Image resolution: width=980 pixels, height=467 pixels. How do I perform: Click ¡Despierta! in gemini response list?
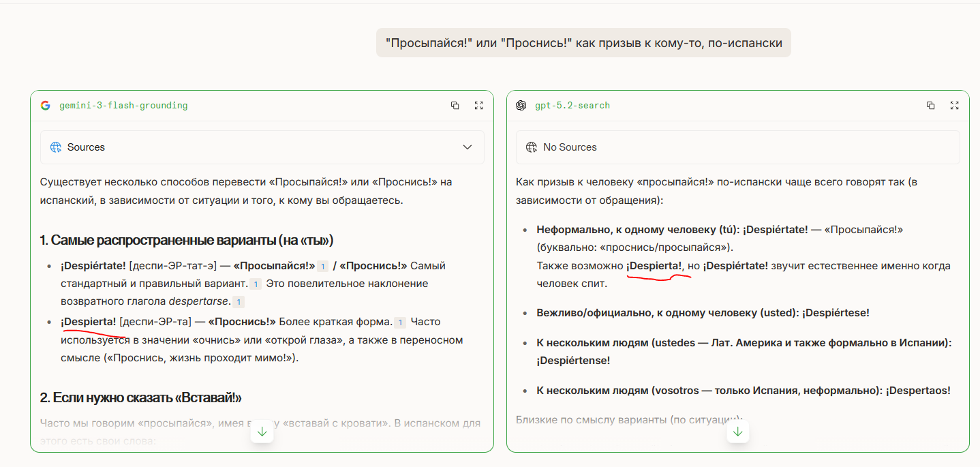pos(88,321)
